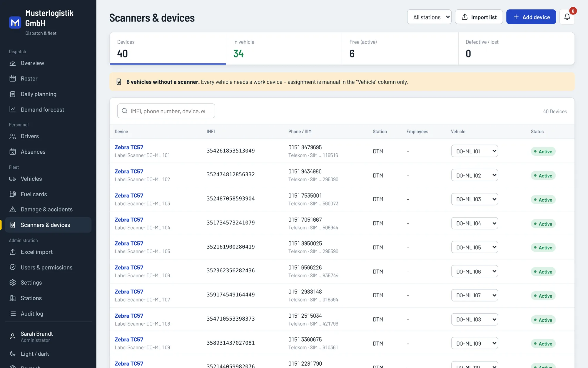Open vehicle dropdown DO-ML 102

tap(475, 175)
